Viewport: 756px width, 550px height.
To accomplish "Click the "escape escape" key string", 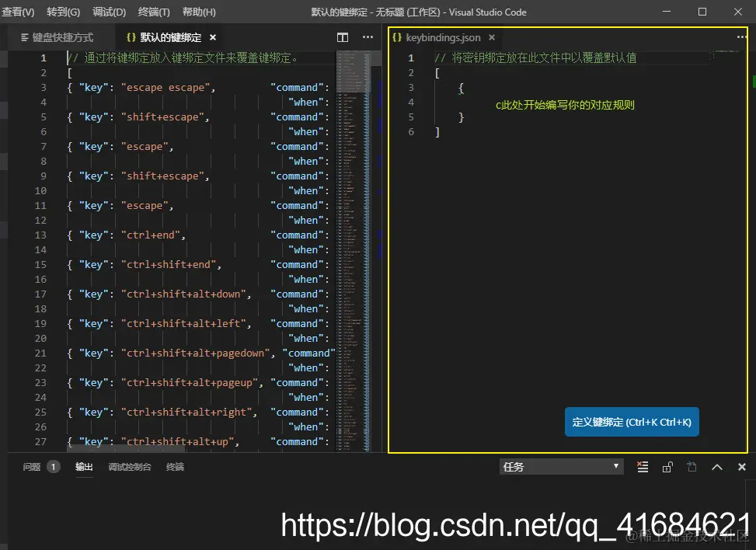I will 165,88.
